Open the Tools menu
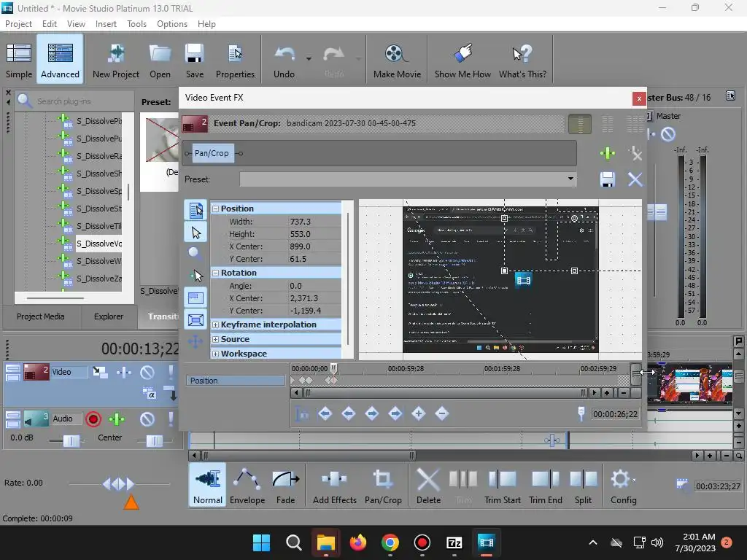 [x=136, y=24]
